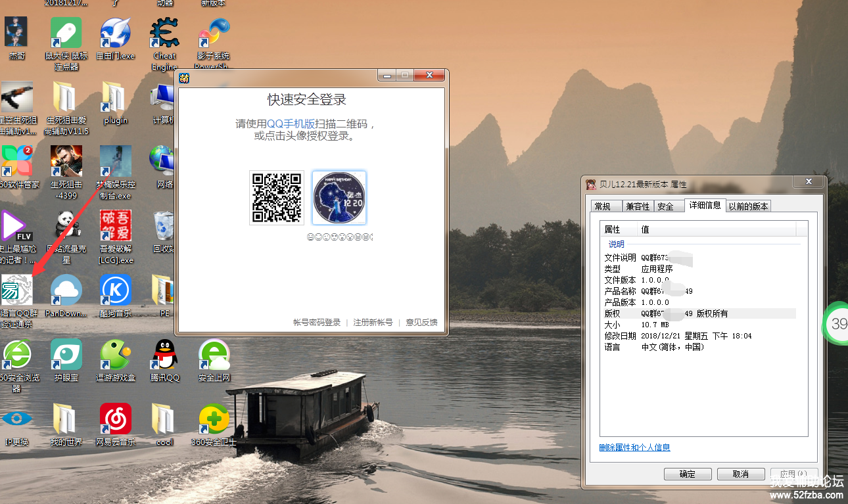Click the QR code in login window
Screen dimensions: 848x504
(x=277, y=198)
